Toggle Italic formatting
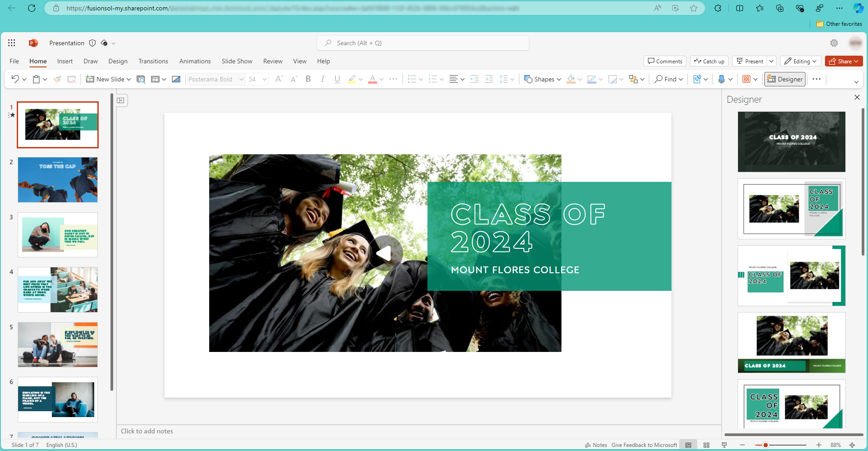The image size is (868, 451). tap(323, 79)
